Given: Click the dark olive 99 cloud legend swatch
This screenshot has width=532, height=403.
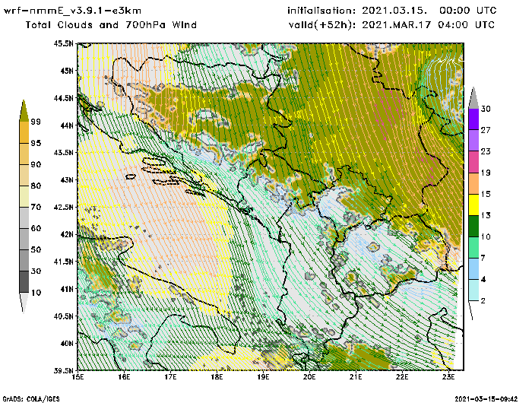Looking at the screenshot, I should pos(24,111).
